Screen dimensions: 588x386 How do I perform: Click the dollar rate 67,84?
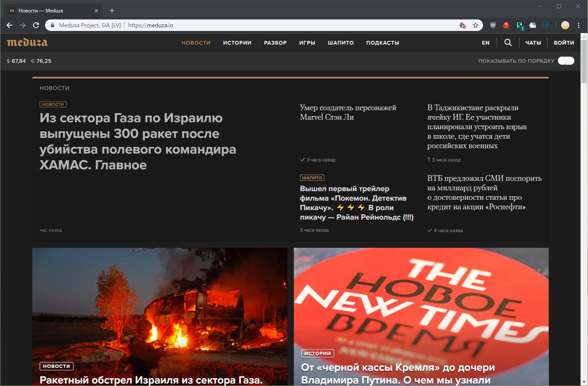click(x=16, y=61)
